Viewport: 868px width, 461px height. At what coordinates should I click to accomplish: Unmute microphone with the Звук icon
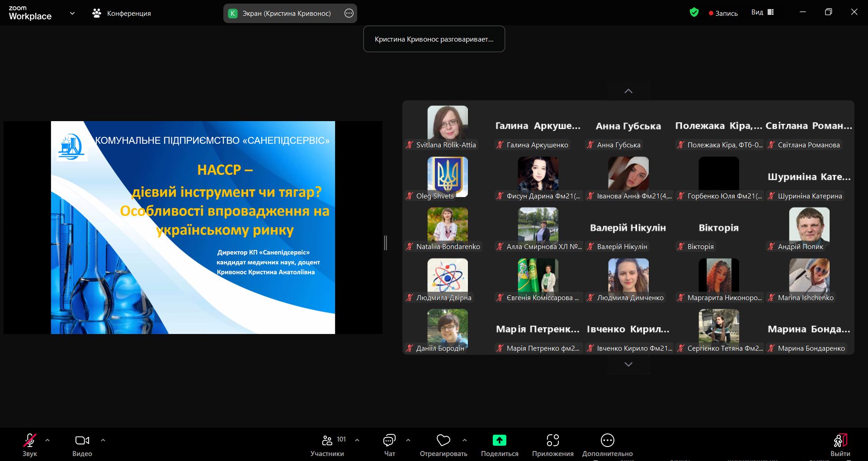point(30,440)
